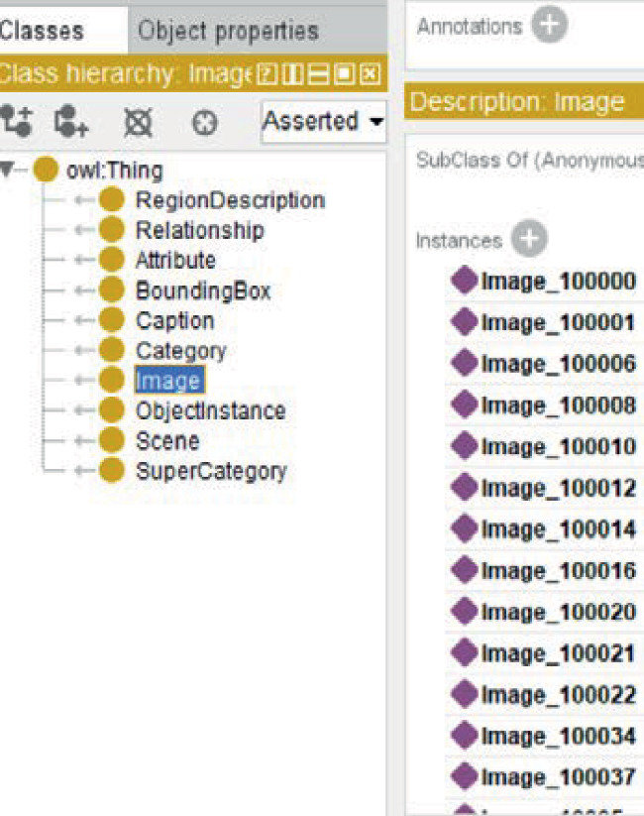
Task: Select the ObjectInstance class
Action: 211,411
